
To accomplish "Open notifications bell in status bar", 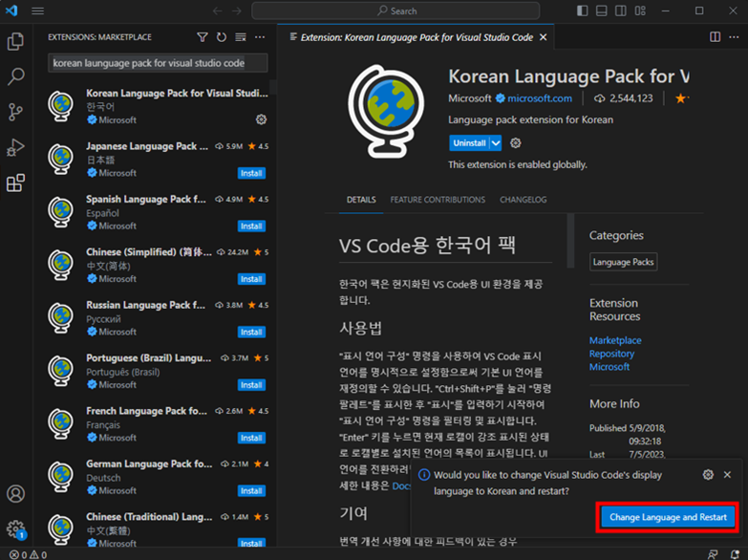I will (x=735, y=554).
